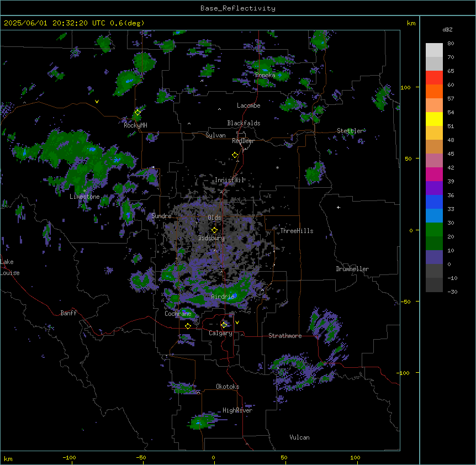Click the Airdrie city label
Image resolution: width=476 pixels, height=465 pixels.
pyautogui.click(x=223, y=297)
